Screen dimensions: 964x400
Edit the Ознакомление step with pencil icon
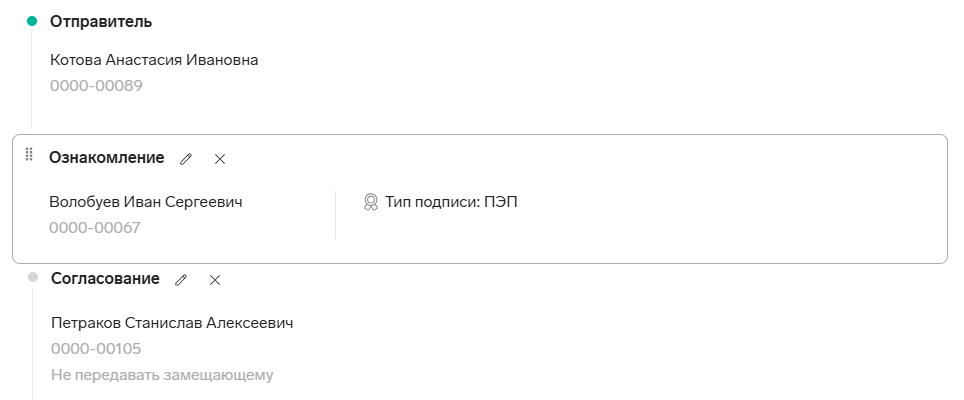[186, 159]
